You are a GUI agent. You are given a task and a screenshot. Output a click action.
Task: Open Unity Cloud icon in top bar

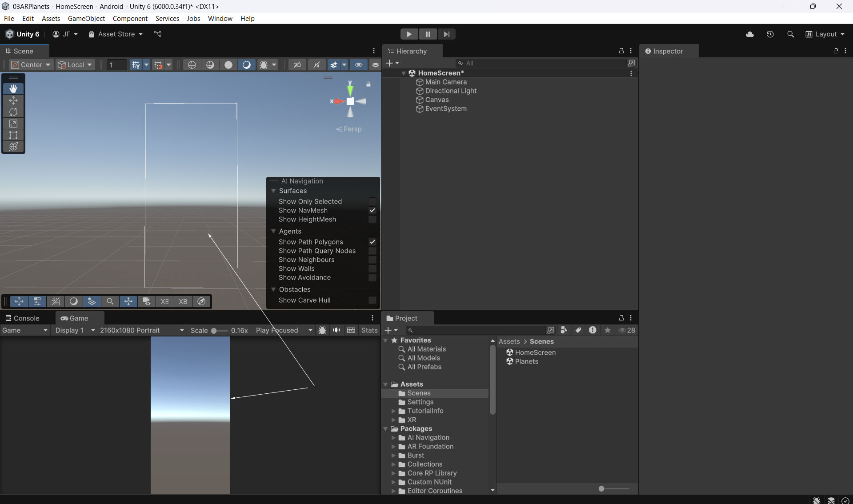click(x=750, y=34)
